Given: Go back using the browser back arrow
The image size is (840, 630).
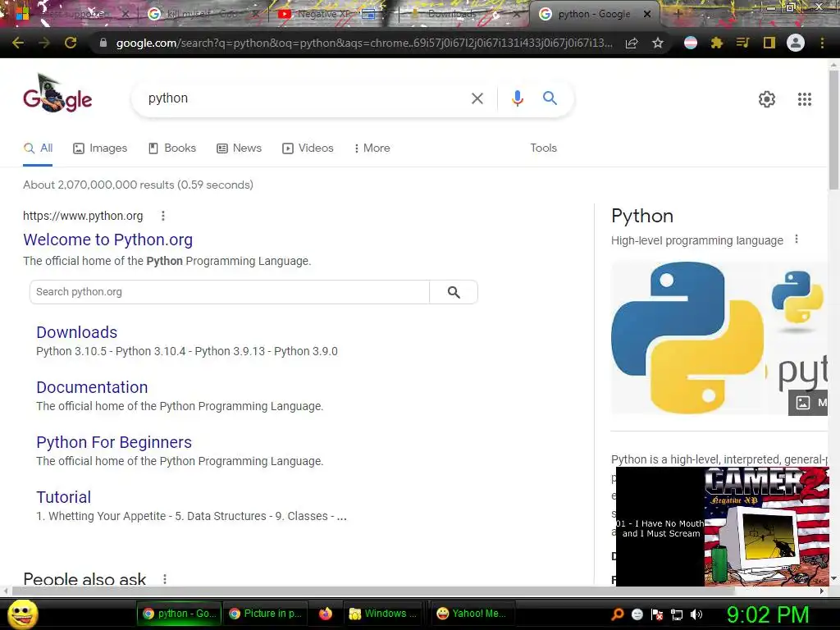Looking at the screenshot, I should click(18, 43).
